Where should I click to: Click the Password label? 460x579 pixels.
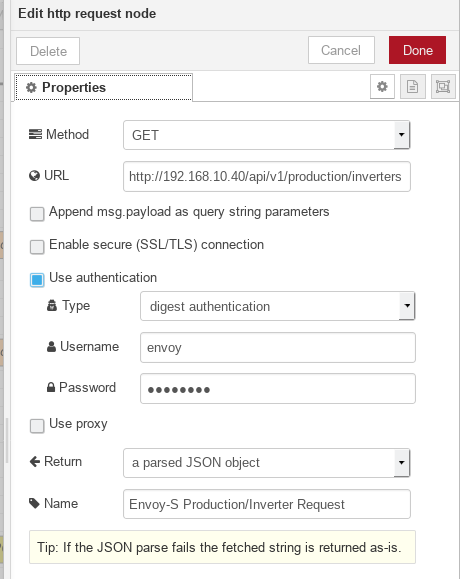click(87, 387)
